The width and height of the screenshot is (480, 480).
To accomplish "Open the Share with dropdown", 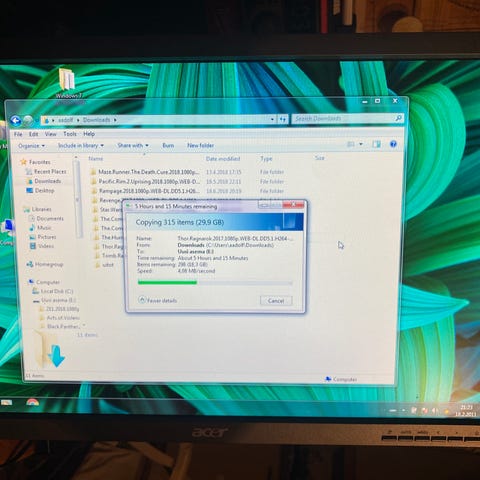I will pyautogui.click(x=133, y=145).
